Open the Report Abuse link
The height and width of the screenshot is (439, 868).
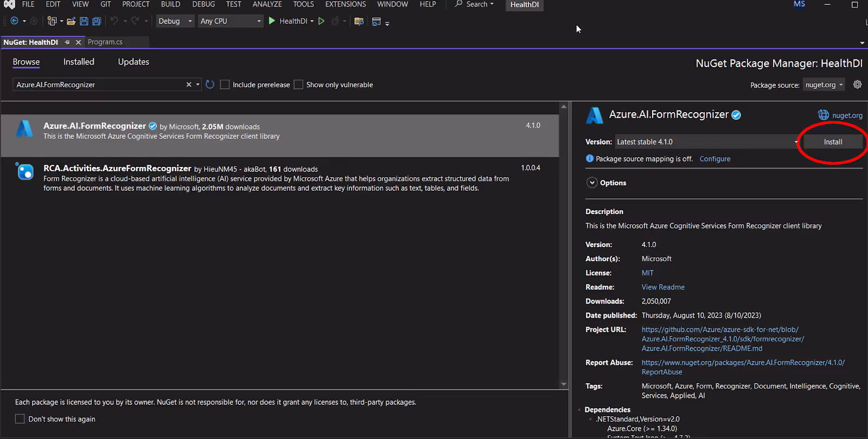(743, 367)
